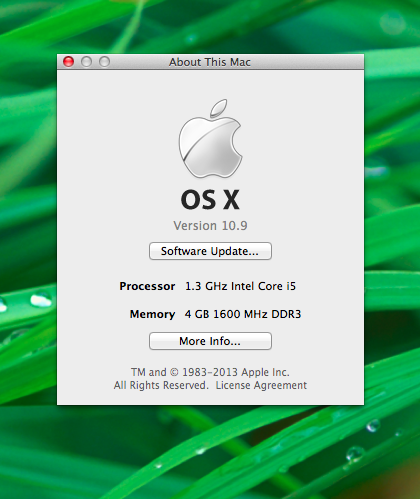Open Software Update from About This Mac
The height and width of the screenshot is (499, 420).
tap(210, 251)
